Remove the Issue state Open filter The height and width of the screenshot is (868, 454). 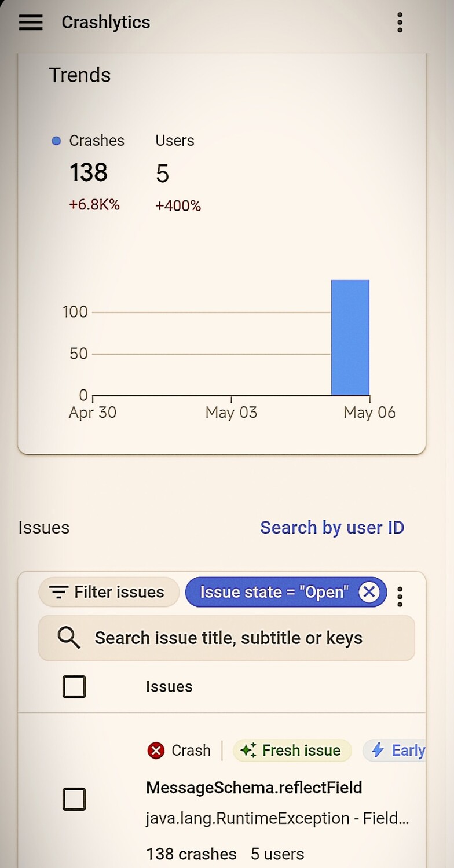[369, 592]
